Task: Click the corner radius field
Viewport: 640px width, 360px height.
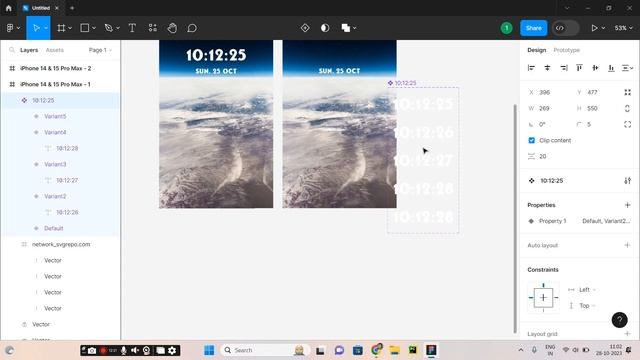Action: [596, 124]
